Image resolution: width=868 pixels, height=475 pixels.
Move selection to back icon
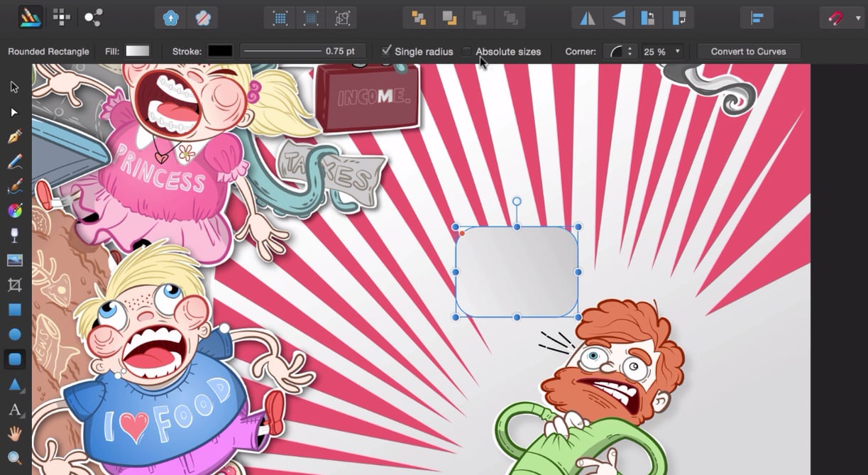coord(419,18)
